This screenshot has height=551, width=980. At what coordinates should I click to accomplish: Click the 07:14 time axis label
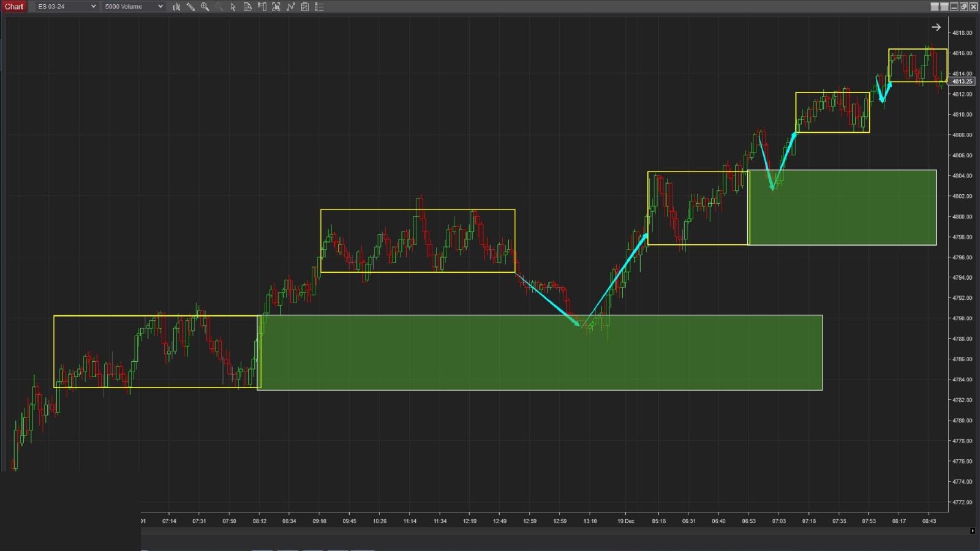[169, 522]
